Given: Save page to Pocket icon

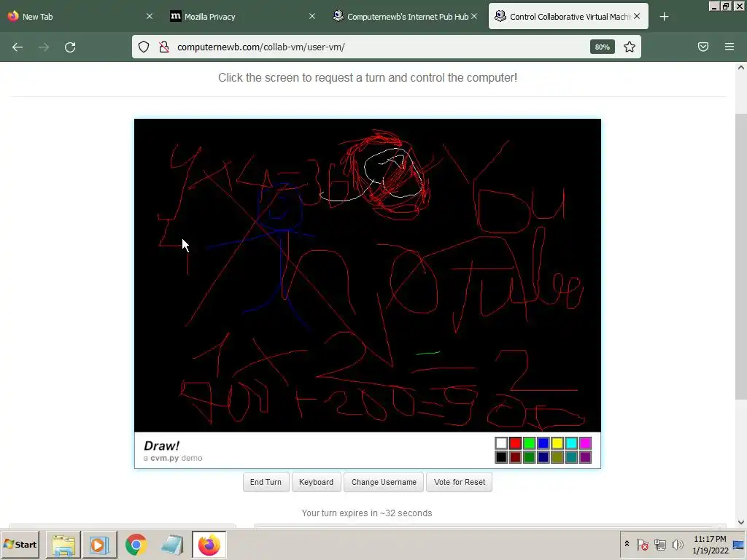Looking at the screenshot, I should point(703,47).
